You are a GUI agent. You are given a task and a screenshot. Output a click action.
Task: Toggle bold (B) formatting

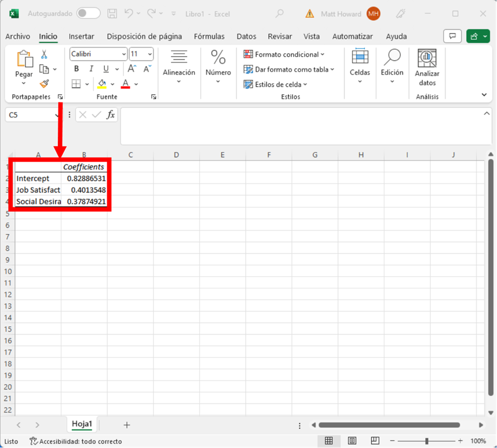pyautogui.click(x=76, y=69)
